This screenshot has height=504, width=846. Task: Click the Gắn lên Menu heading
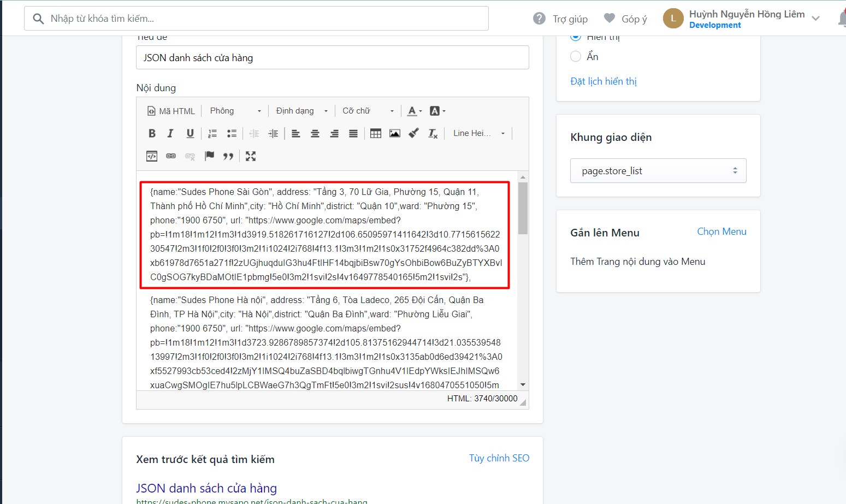point(605,233)
